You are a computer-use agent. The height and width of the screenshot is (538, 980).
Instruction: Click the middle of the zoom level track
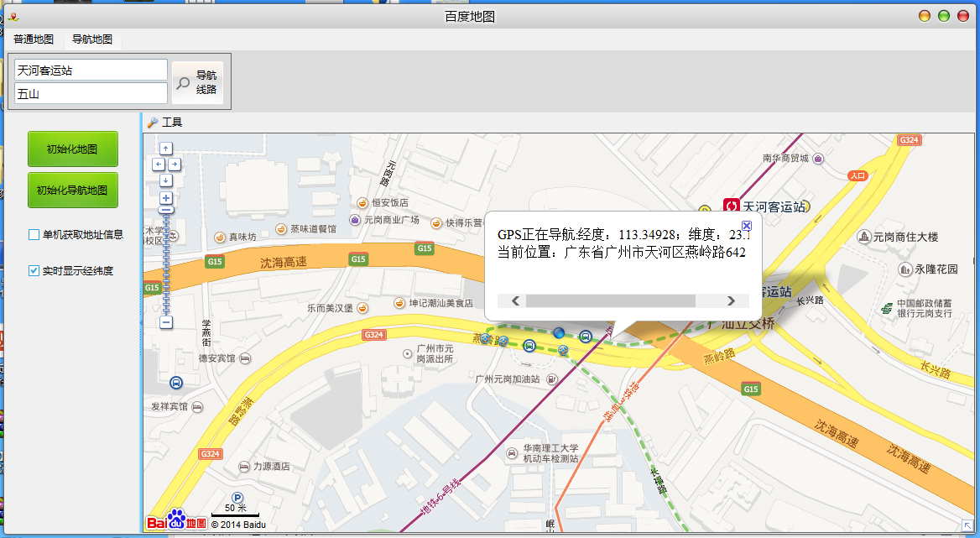165,261
